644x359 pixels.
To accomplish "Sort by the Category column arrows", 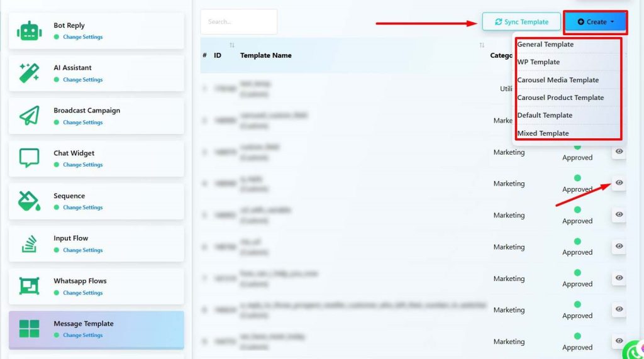I will click(x=482, y=45).
